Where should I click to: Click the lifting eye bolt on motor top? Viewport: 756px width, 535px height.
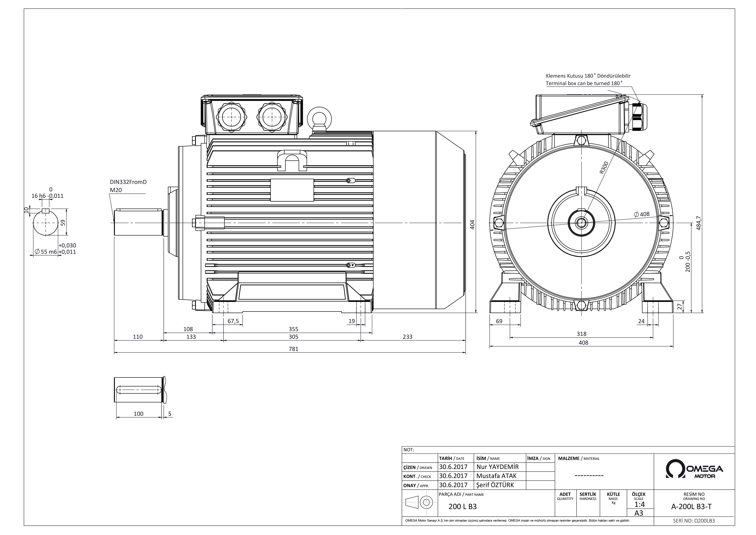click(319, 119)
